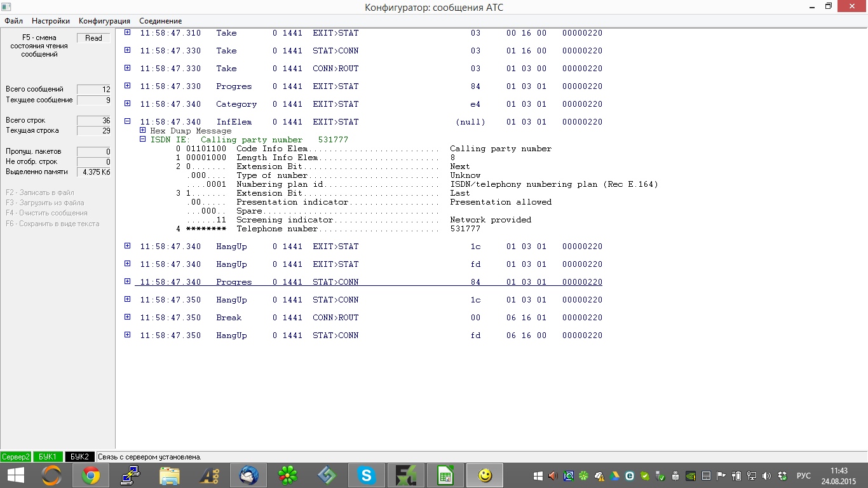The width and height of the screenshot is (868, 488).
Task: Open Google Chrome from the taskbar
Action: (x=91, y=475)
